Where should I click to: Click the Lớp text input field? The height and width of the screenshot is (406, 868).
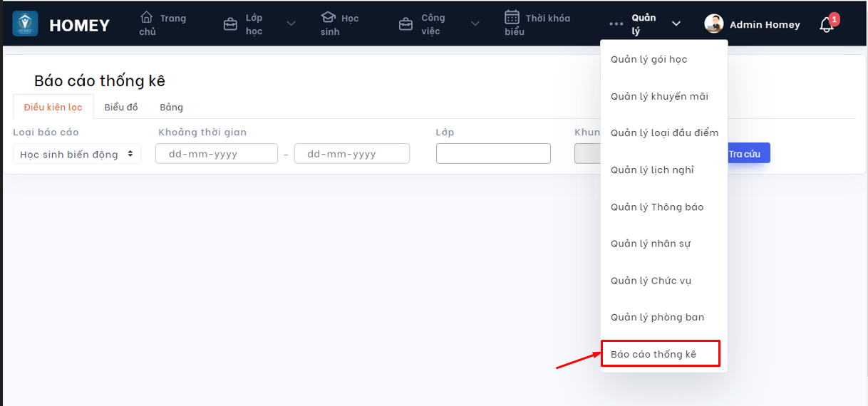[x=493, y=154]
